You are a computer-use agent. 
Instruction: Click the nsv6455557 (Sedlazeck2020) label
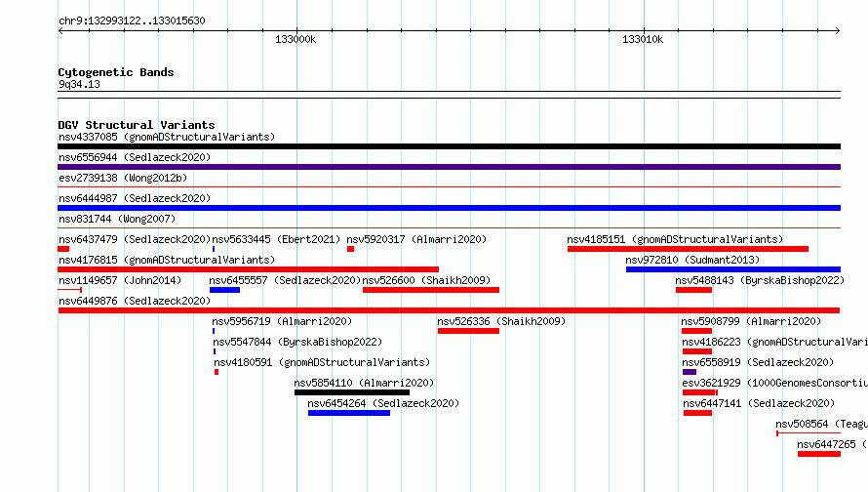click(x=285, y=280)
